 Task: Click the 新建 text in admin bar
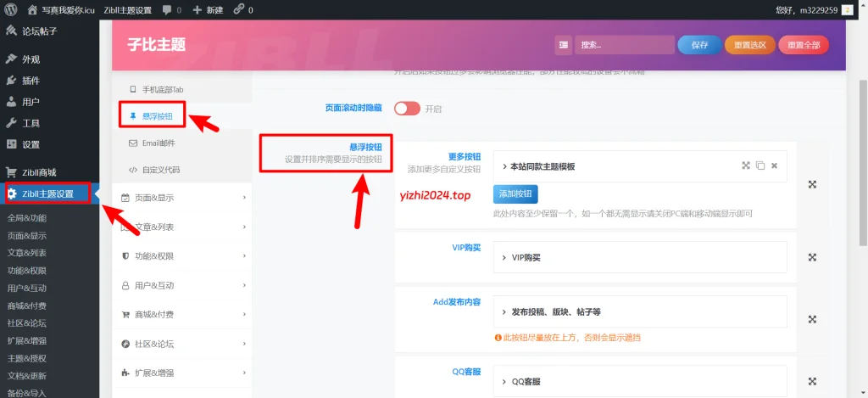[x=214, y=10]
